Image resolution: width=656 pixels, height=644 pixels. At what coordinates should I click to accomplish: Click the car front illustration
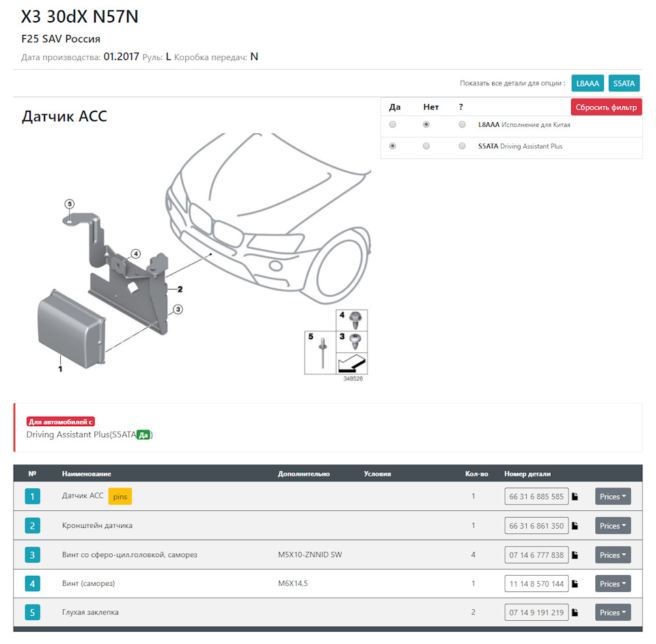pos(268,217)
